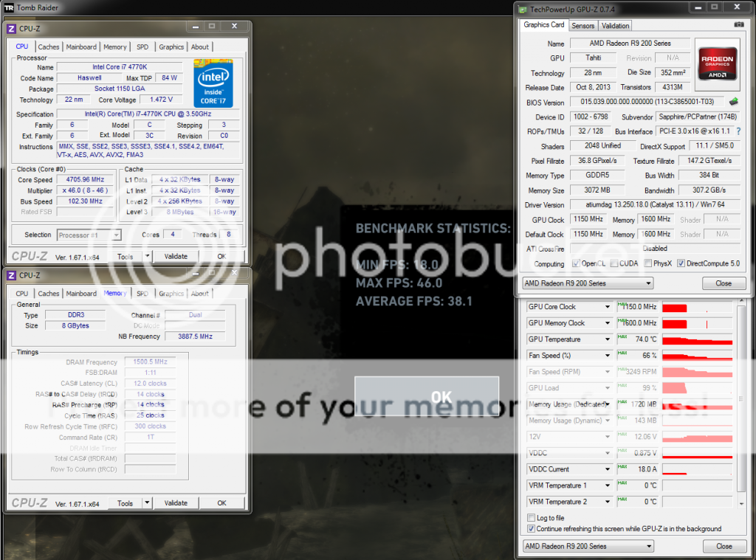756x560 pixels.
Task: Click Validate in the top CPU-Z window
Action: click(x=176, y=257)
